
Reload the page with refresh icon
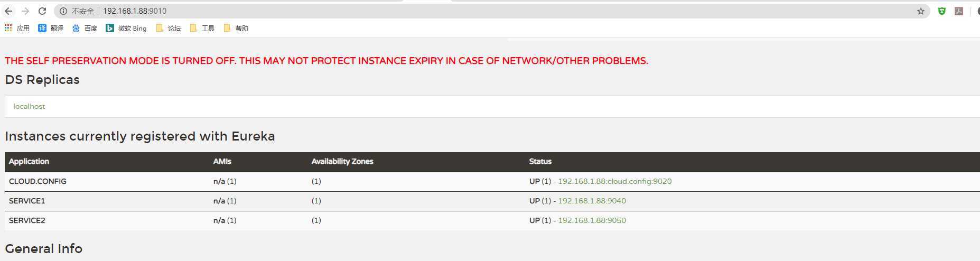click(42, 11)
